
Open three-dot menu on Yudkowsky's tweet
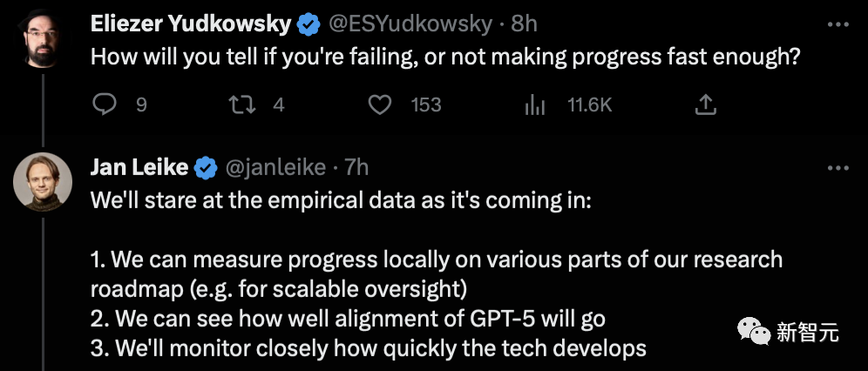(x=837, y=24)
